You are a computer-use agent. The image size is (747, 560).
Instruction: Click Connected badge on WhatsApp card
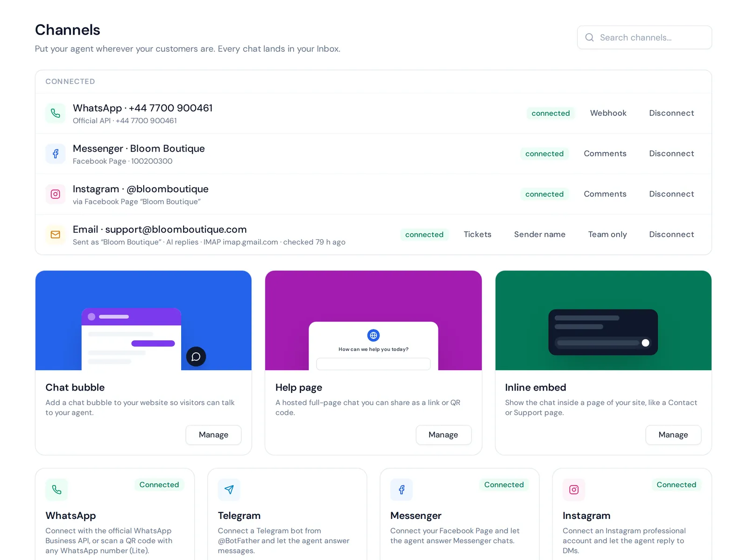pos(159,485)
